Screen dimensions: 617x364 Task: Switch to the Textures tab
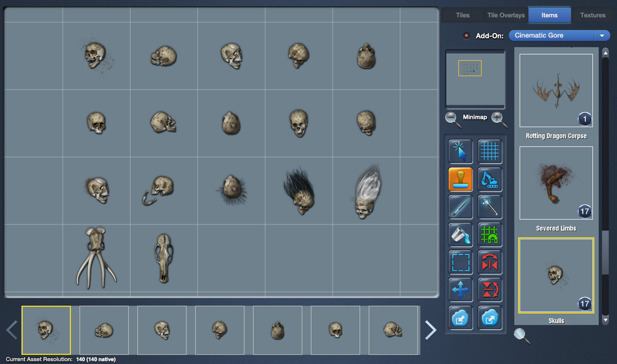pyautogui.click(x=592, y=15)
